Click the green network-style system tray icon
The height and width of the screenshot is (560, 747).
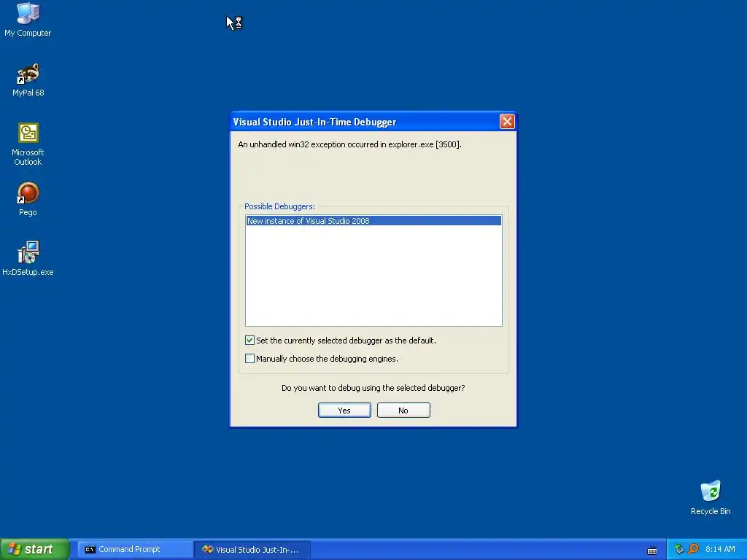click(679, 549)
